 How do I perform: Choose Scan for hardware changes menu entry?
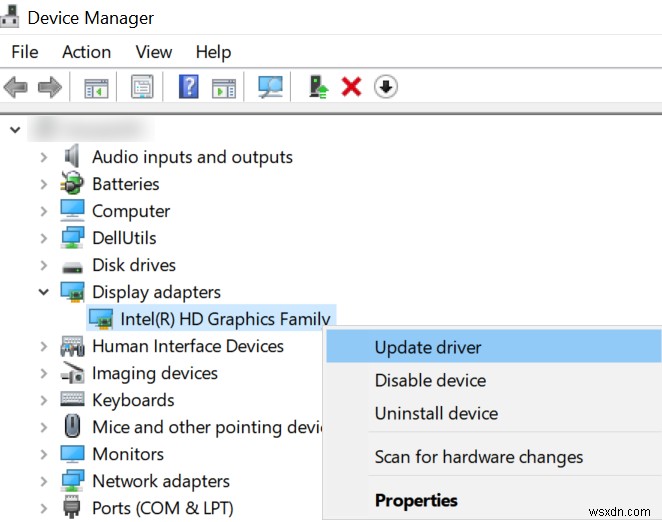coord(493,457)
